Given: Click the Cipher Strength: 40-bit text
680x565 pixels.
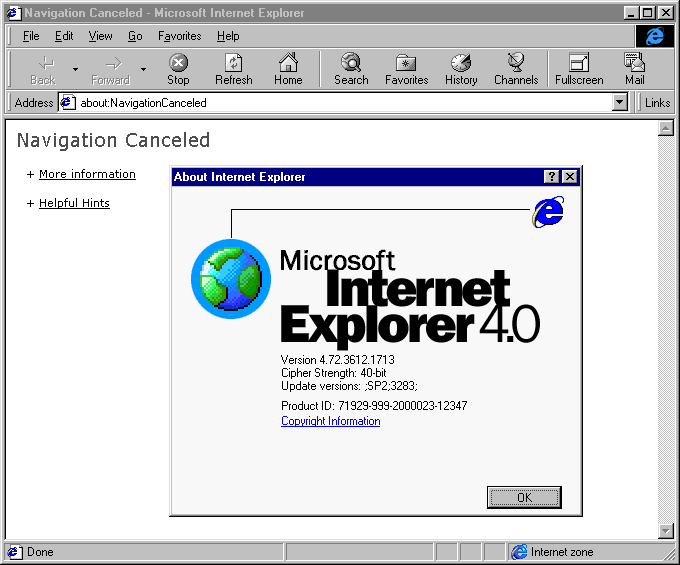Looking at the screenshot, I should tap(333, 373).
